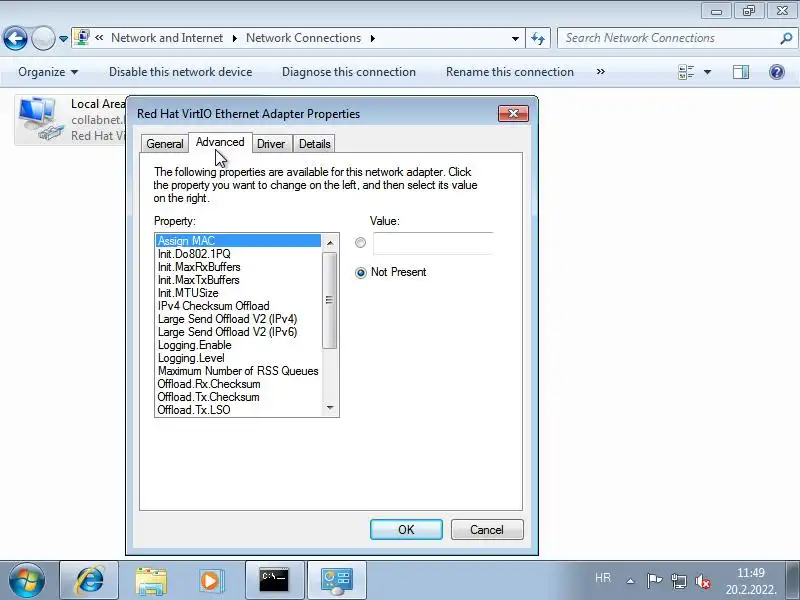The height and width of the screenshot is (600, 800).
Task: Select Init.MaxRxBuffers property
Action: 238,267
